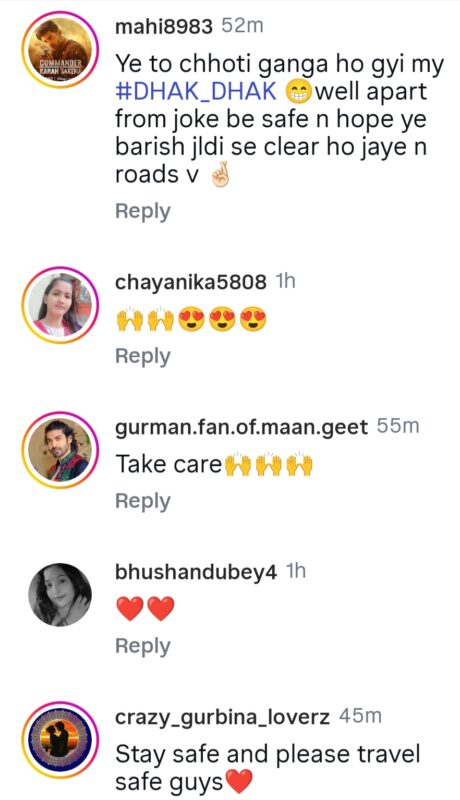Open username mahi8983
Viewport: 460px width, 800px height.
point(163,27)
